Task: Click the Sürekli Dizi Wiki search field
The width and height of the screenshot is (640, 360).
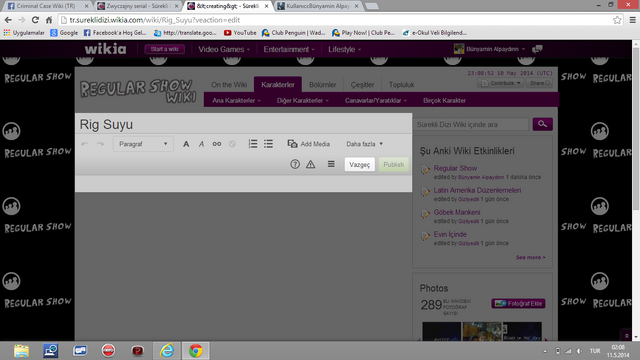Action: [x=471, y=124]
